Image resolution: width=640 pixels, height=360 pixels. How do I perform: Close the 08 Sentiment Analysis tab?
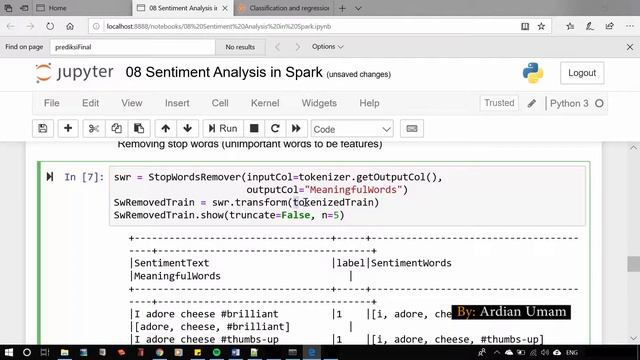(x=225, y=8)
